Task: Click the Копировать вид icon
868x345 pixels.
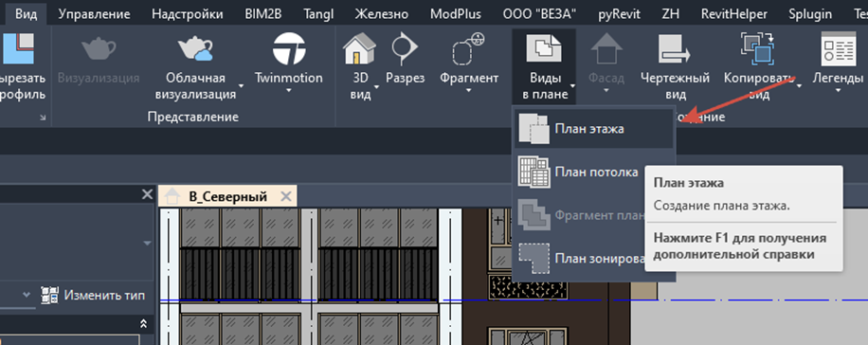Action: click(757, 48)
